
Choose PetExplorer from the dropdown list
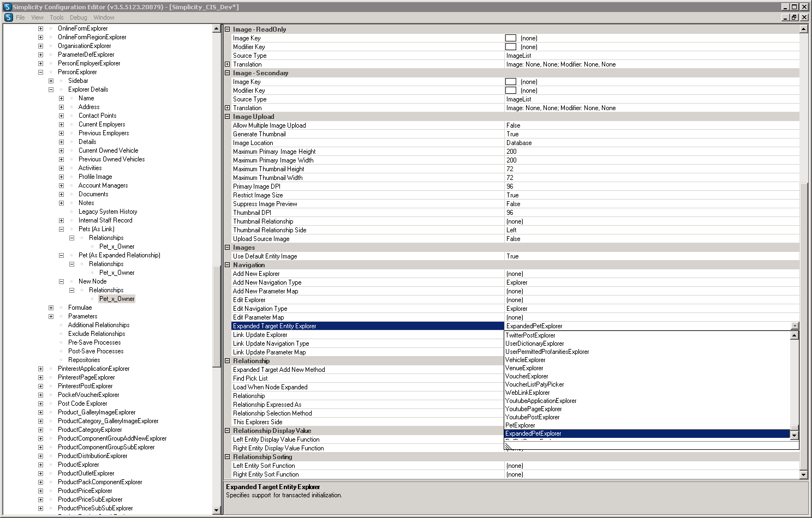[520, 425]
